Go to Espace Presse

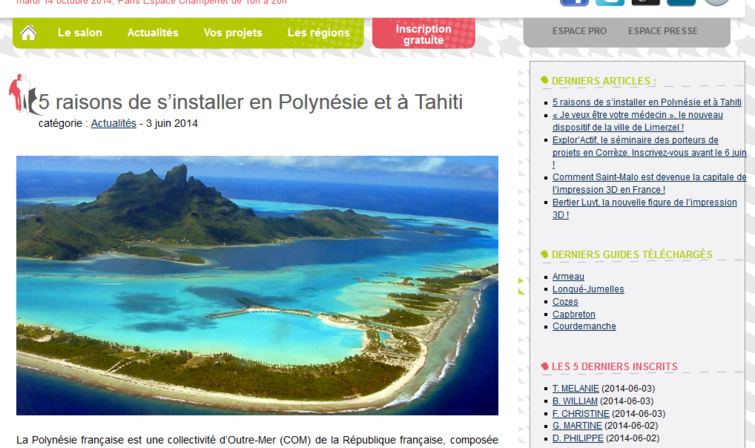pyautogui.click(x=663, y=31)
